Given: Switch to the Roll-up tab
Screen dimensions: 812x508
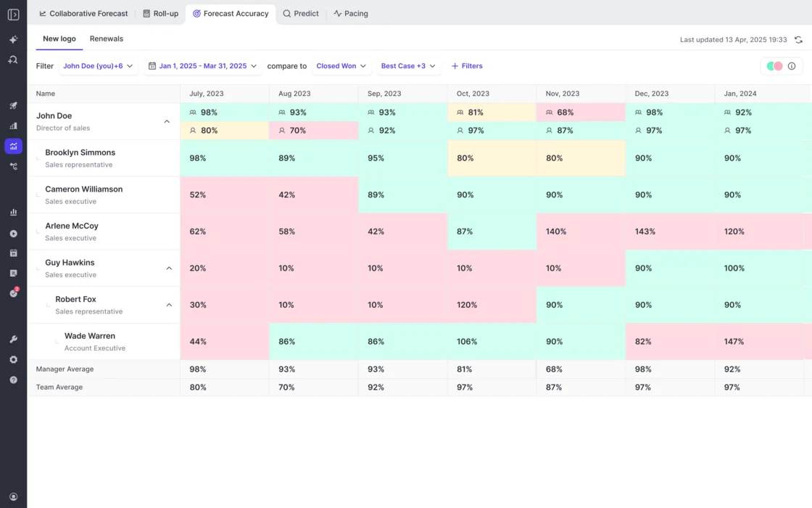Looking at the screenshot, I should point(160,14).
